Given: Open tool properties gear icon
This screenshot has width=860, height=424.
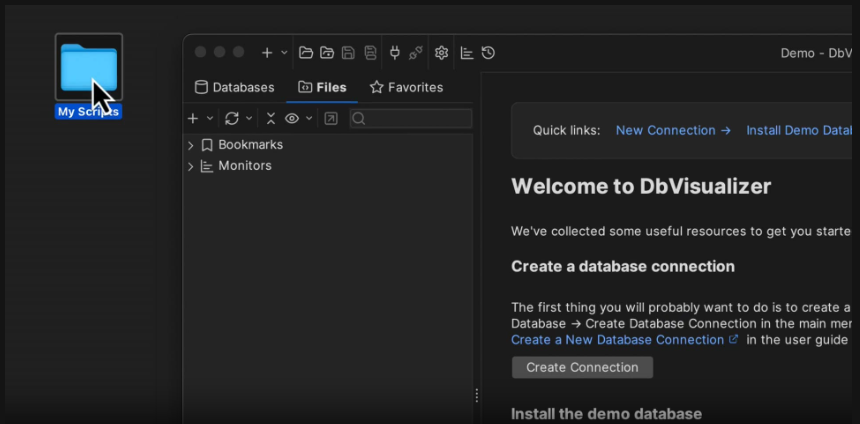Looking at the screenshot, I should (441, 53).
